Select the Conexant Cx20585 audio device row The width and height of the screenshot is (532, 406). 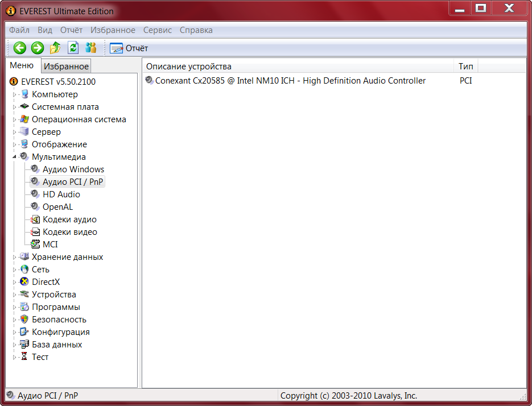(290, 81)
